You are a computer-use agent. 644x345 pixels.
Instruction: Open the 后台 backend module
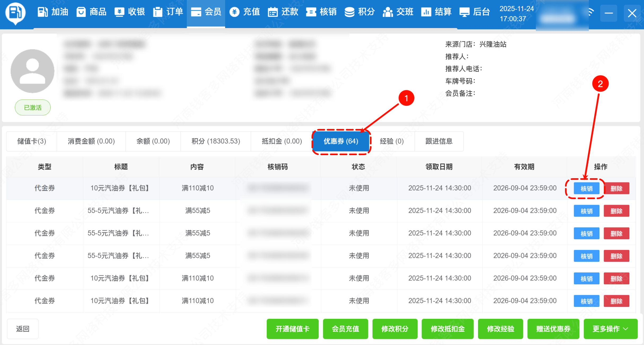[x=474, y=12]
